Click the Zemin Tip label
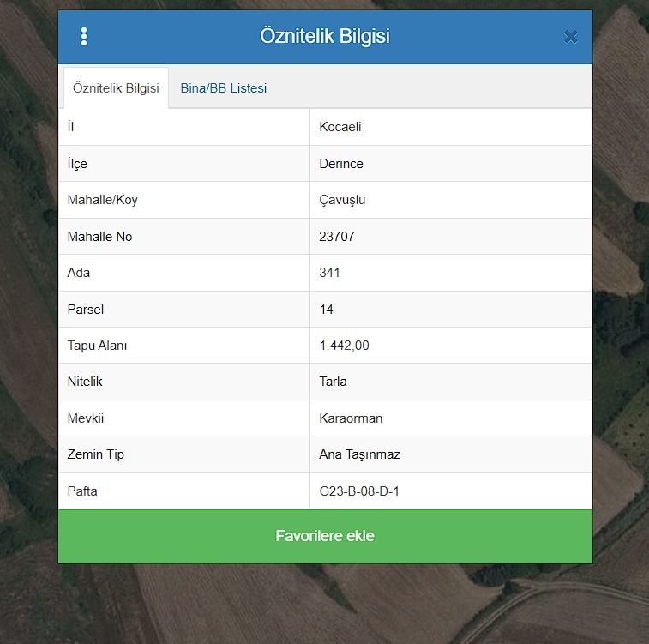Screen dimensions: 649x644 [x=96, y=454]
